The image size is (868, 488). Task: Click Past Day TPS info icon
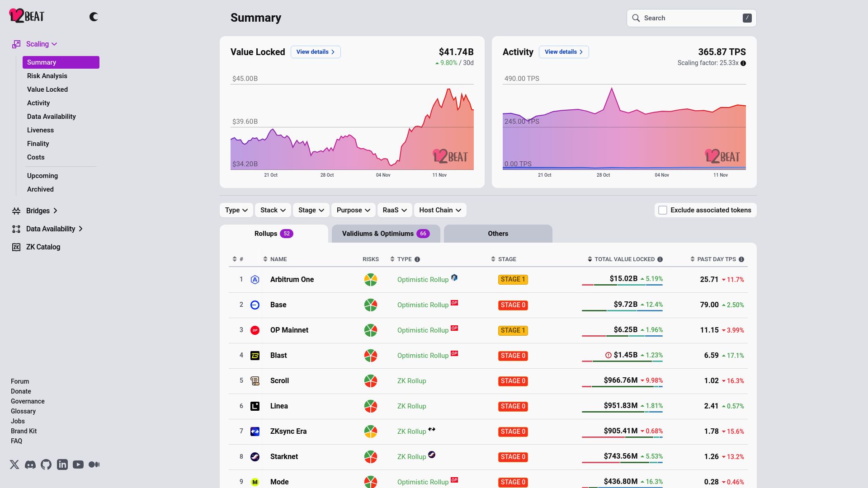(741, 259)
